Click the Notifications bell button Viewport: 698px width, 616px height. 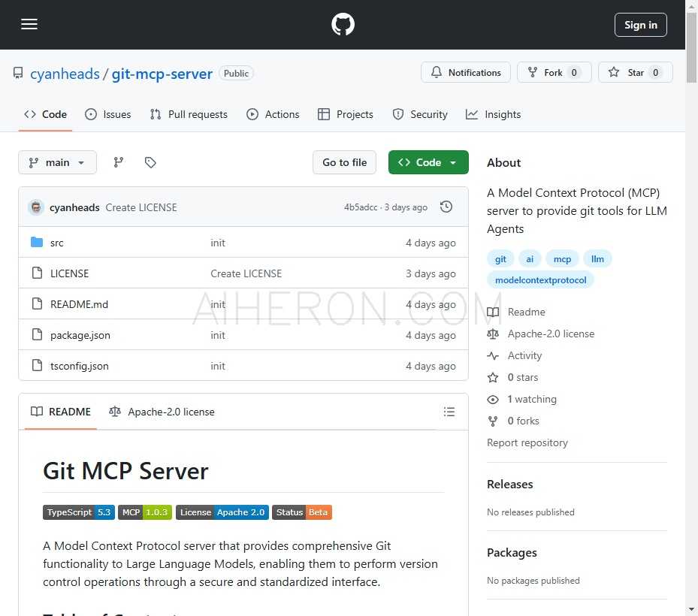466,73
